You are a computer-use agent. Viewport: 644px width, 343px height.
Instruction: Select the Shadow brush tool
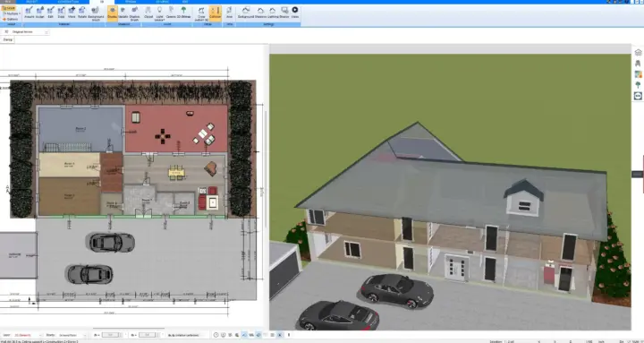134,13
